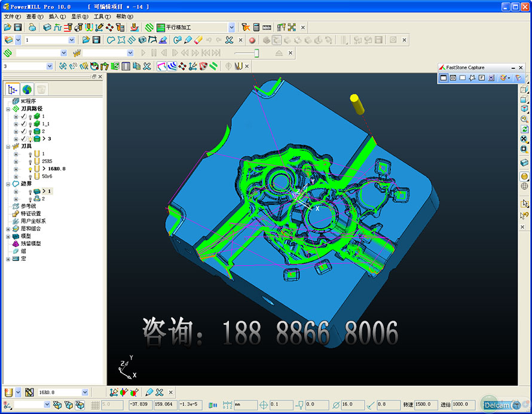Click the play simulation button

pos(143,53)
